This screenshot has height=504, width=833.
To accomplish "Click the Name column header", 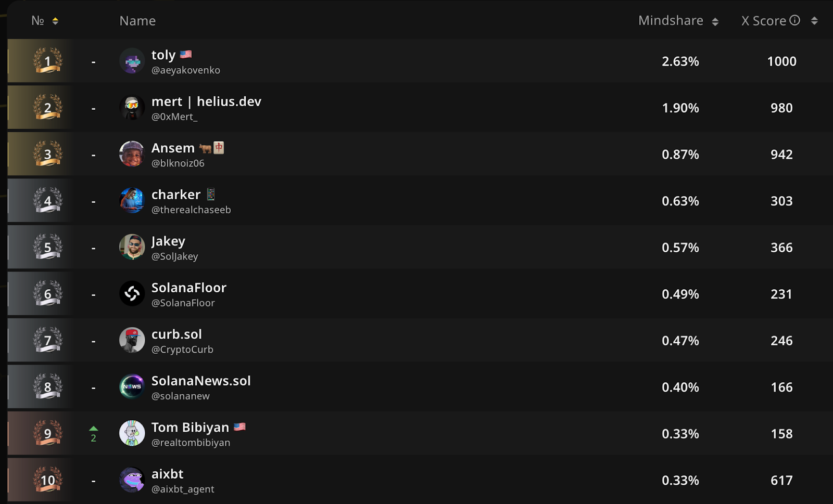I will 137,20.
